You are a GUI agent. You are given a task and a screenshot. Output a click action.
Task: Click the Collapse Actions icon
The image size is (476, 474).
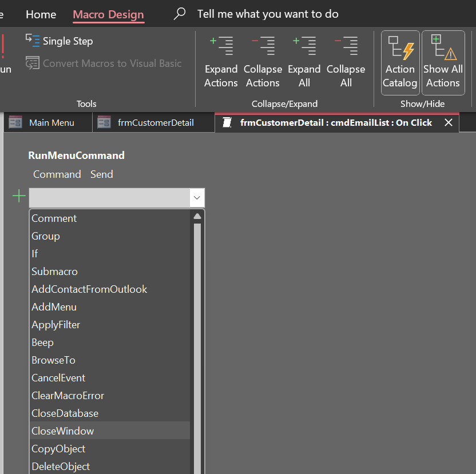(x=263, y=46)
